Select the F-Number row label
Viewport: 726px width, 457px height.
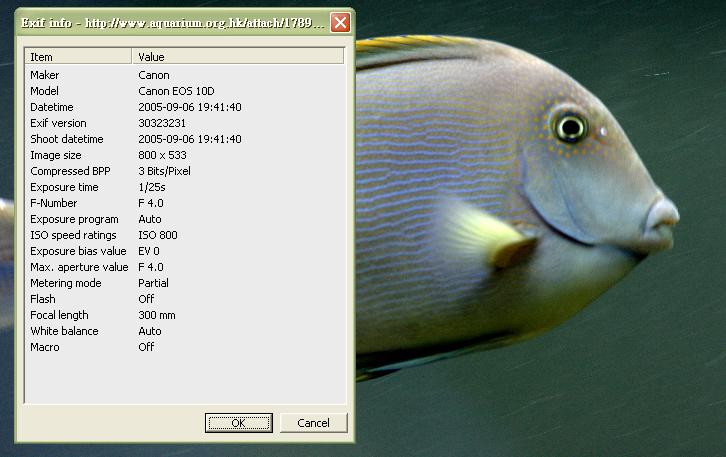54,203
